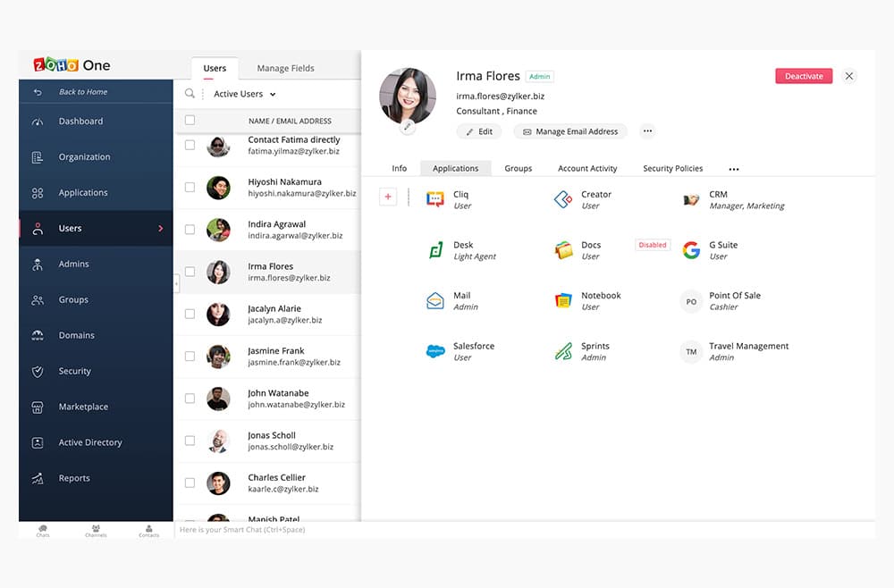Screen dimensions: 894x588
Task: Click the Organization building icon
Action: tap(38, 157)
